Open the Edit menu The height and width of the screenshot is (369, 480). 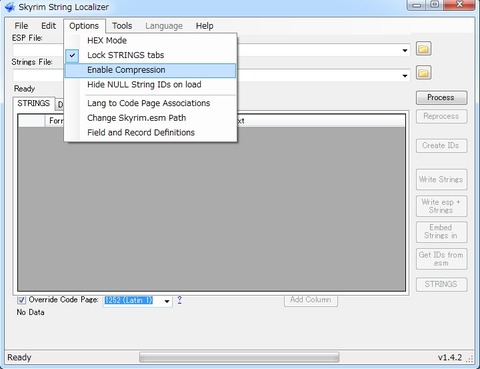48,26
